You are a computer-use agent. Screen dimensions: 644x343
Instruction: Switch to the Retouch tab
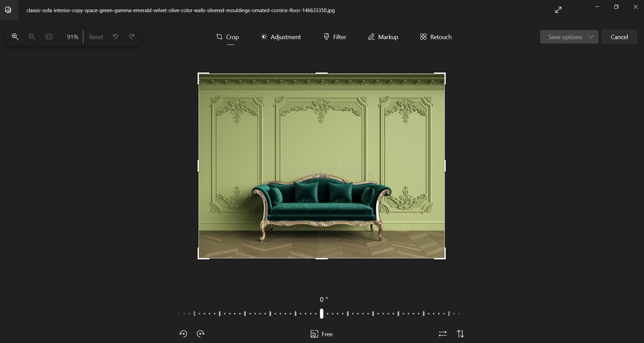436,37
